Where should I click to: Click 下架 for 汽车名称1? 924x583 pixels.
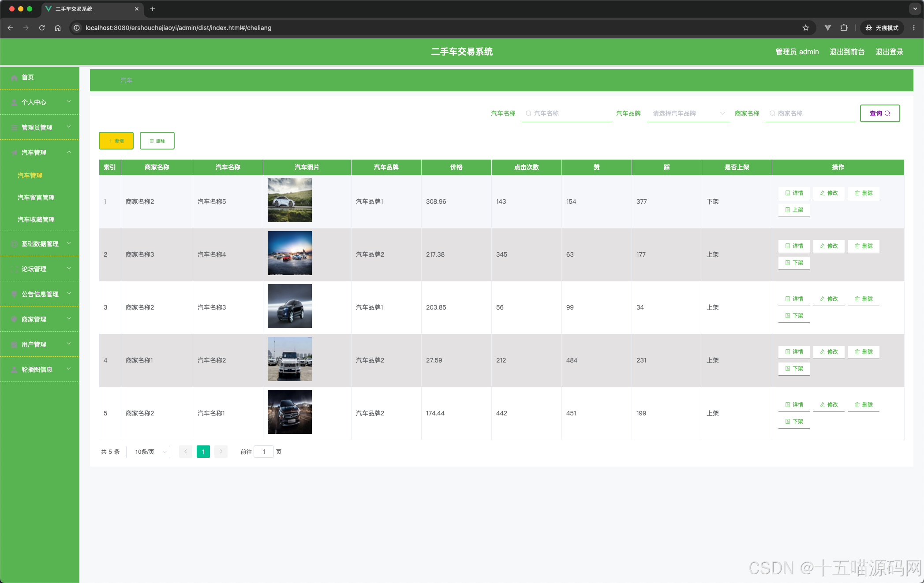(794, 422)
